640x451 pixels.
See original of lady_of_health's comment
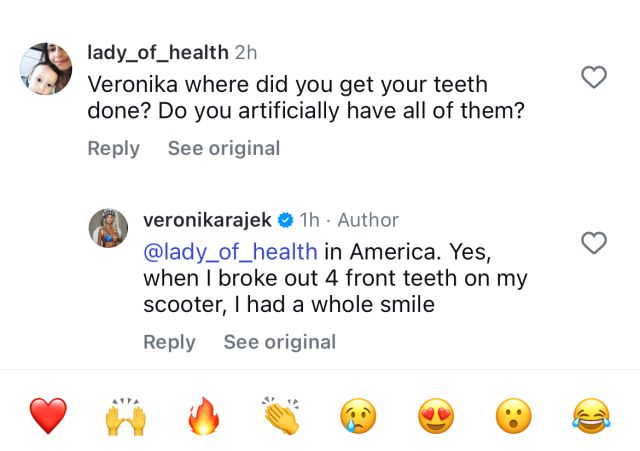coord(224,149)
